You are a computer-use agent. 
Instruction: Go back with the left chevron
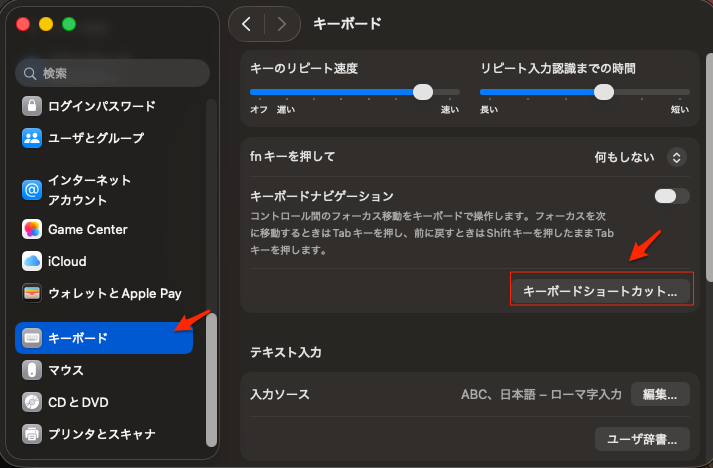pos(246,24)
